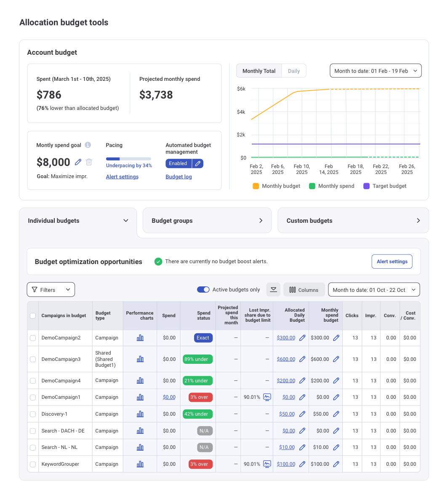Viewport: 448px width, 502px height.
Task: Select the Monthly Total tab
Action: [x=259, y=70]
